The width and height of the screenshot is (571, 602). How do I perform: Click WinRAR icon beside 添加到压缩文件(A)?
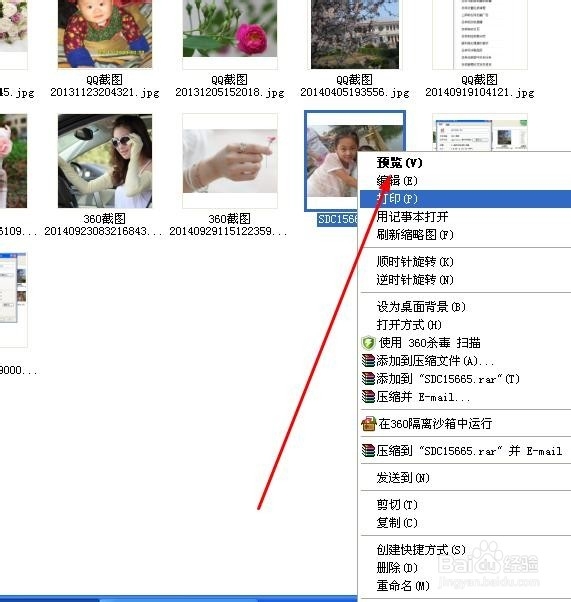pyautogui.click(x=368, y=361)
